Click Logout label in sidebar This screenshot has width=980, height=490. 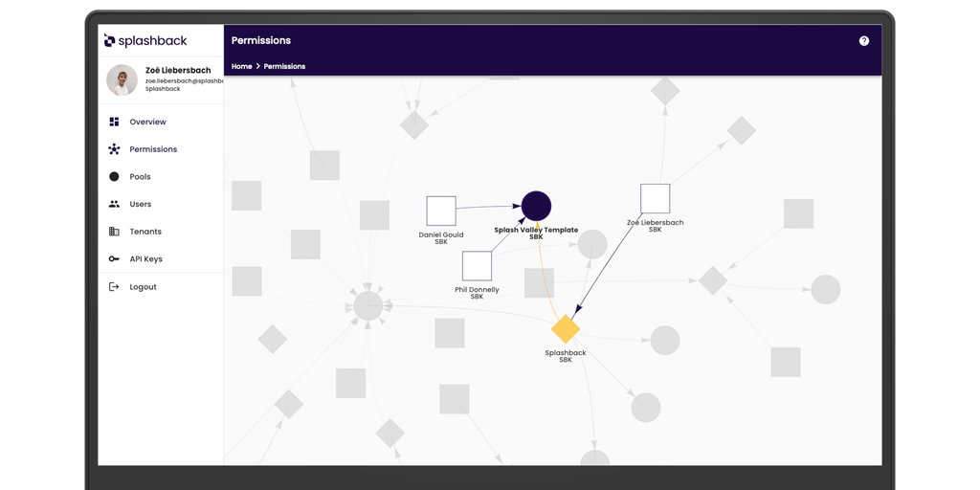click(x=144, y=287)
